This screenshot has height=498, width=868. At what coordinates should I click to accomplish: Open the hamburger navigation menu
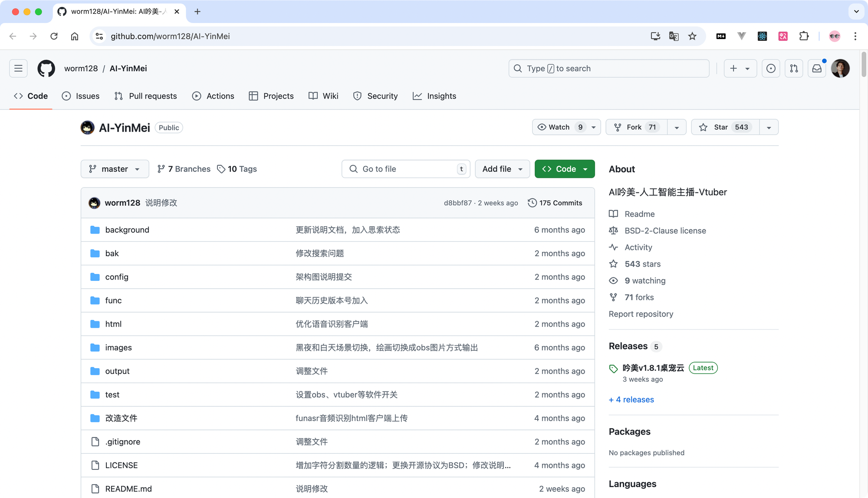(x=18, y=69)
